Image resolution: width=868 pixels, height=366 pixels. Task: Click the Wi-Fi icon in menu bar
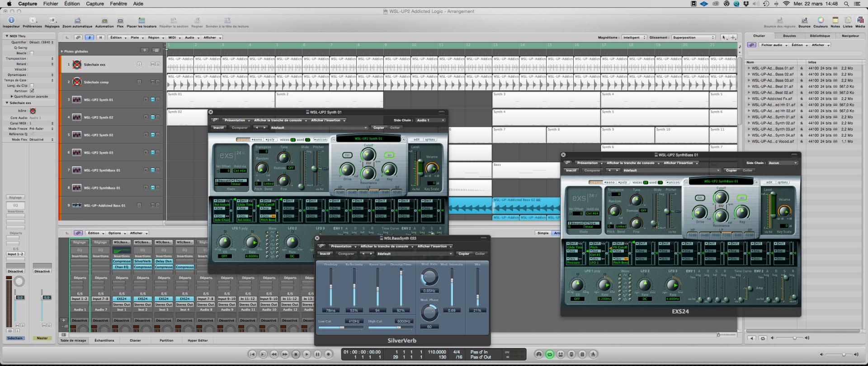(x=786, y=4)
